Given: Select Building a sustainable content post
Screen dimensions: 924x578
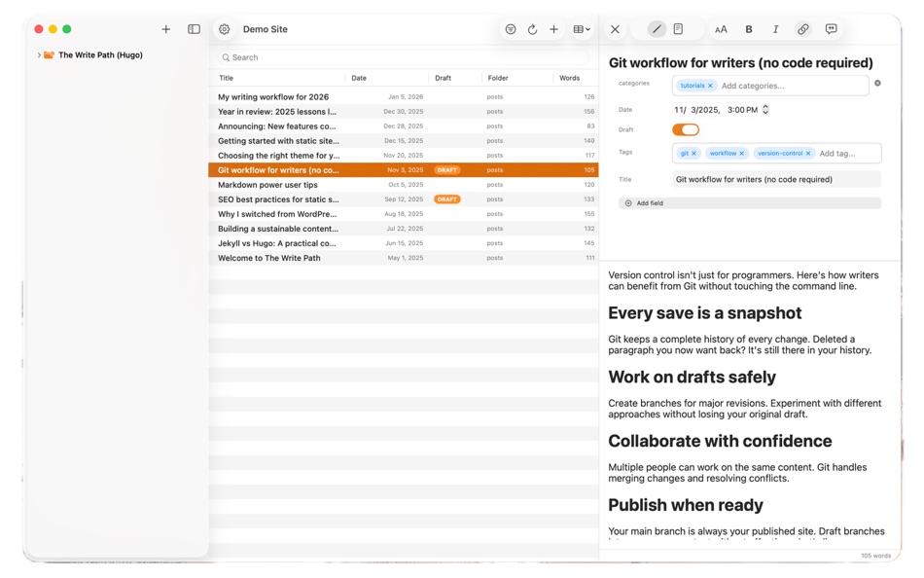Looking at the screenshot, I should (403, 229).
